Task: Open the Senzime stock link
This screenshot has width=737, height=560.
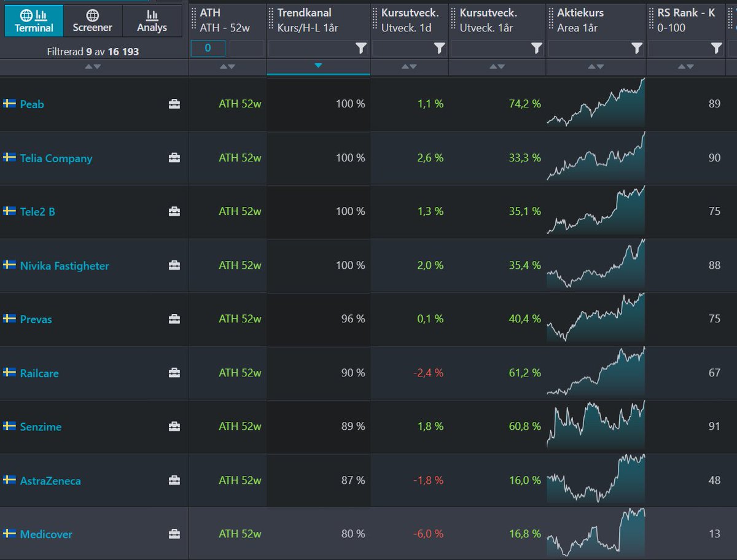Action: (41, 427)
